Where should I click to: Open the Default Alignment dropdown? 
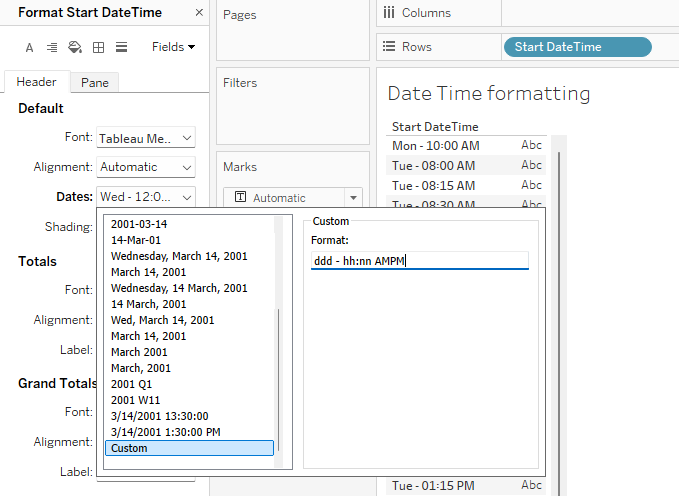[146, 167]
